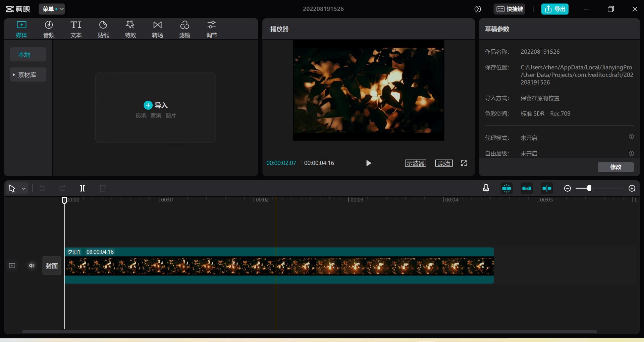This screenshot has width=644, height=342.
Task: Toggle main track magnet snapping
Action: 506,188
